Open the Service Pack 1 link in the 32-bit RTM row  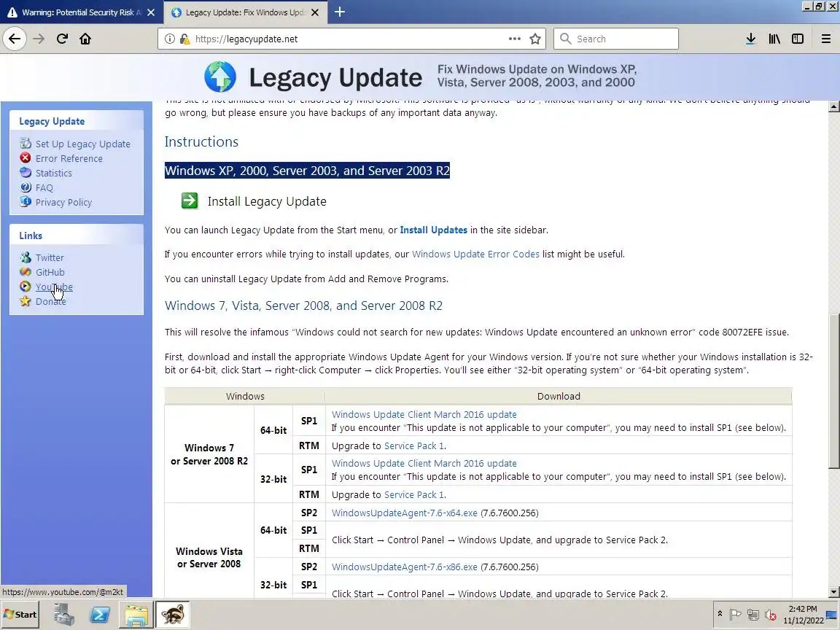click(413, 494)
